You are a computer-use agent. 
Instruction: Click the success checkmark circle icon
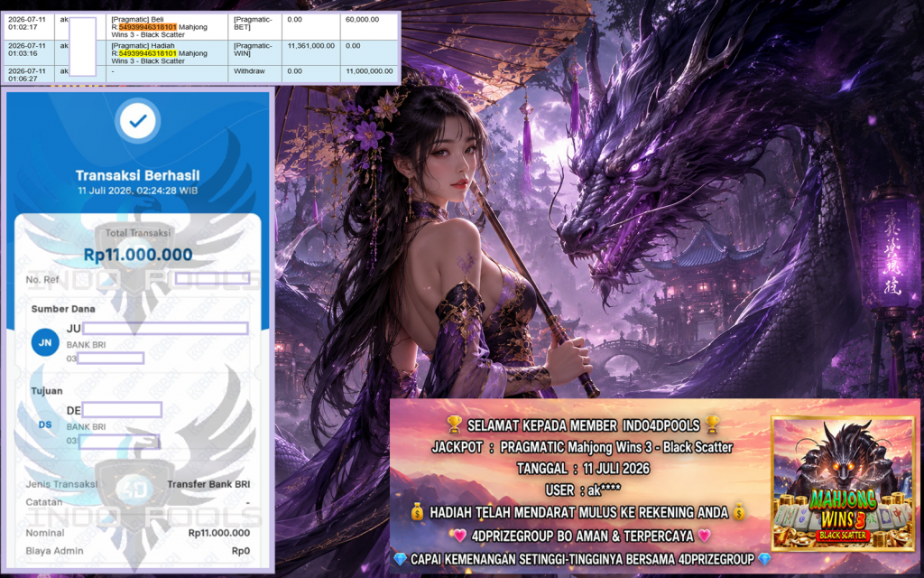point(138,121)
